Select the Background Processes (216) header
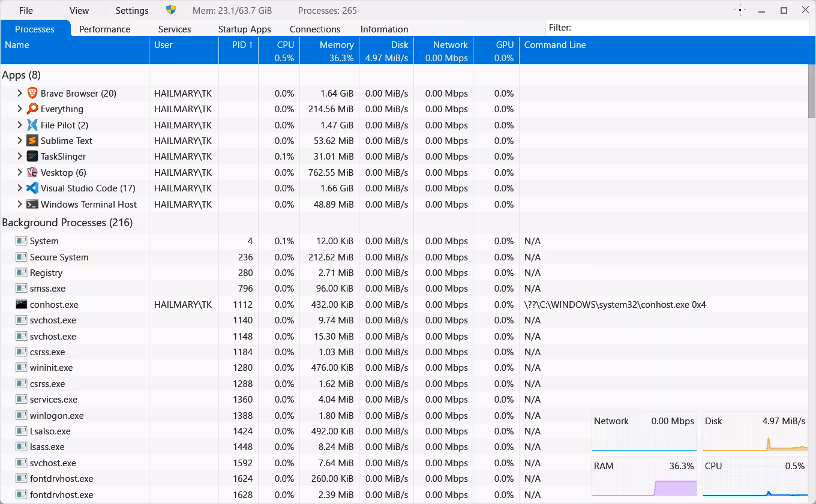Viewport: 816px width, 504px height. click(67, 223)
